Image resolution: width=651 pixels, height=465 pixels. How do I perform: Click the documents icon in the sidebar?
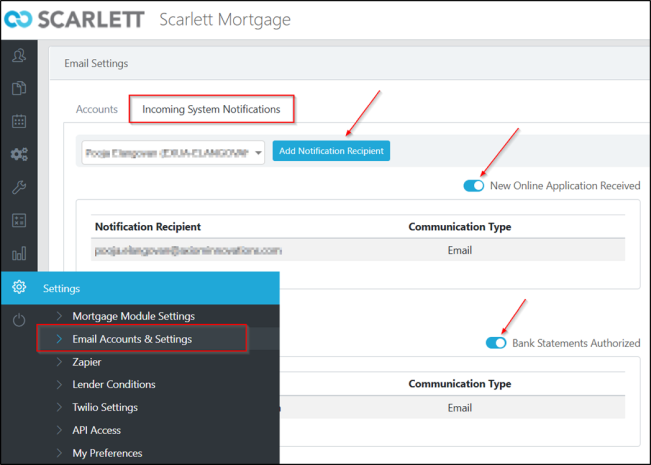pyautogui.click(x=19, y=88)
